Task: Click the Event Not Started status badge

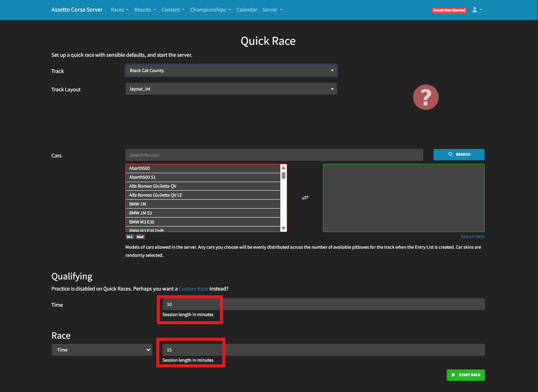Action: coord(449,10)
